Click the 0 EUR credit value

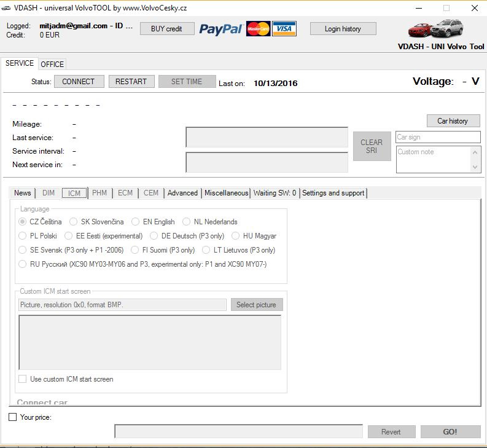49,35
